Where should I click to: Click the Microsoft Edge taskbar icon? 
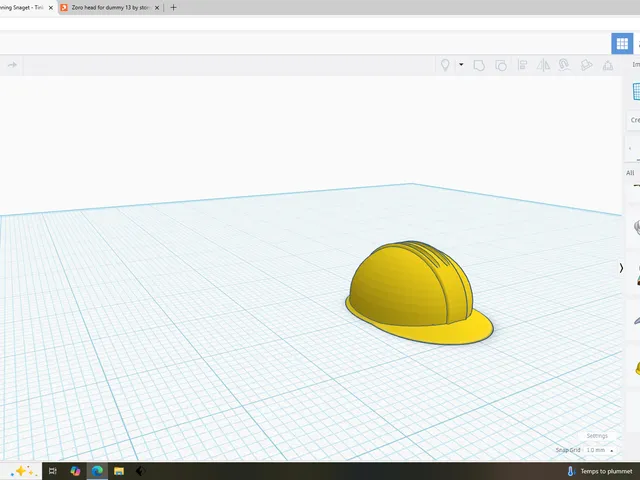[x=97, y=471]
